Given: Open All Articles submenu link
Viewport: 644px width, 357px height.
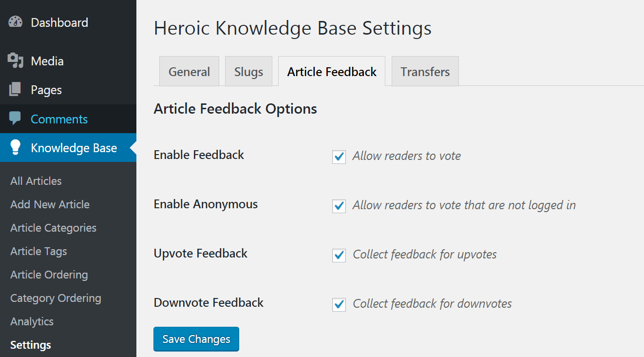Looking at the screenshot, I should point(36,181).
